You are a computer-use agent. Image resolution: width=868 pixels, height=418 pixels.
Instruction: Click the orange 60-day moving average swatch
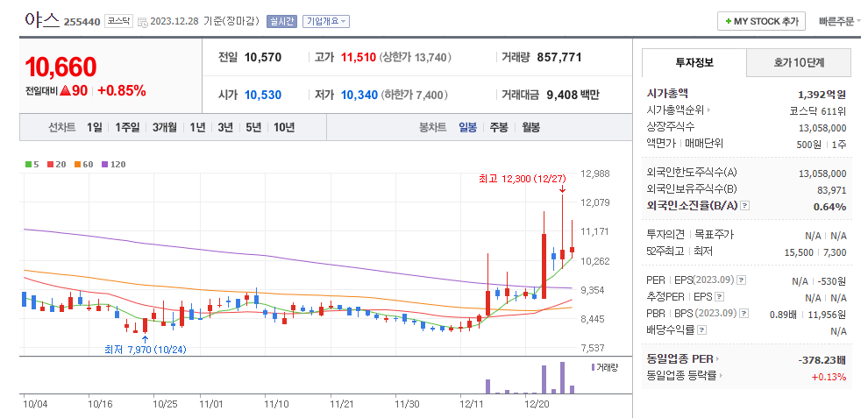pyautogui.click(x=77, y=165)
